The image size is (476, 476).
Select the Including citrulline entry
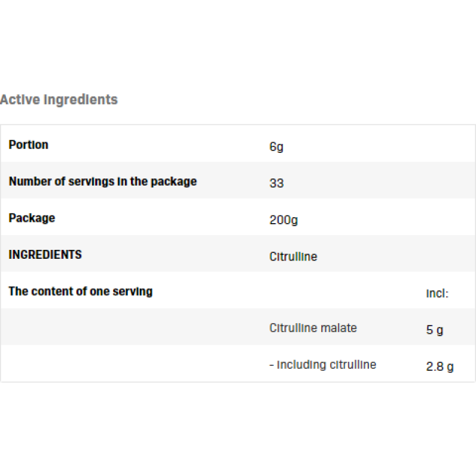[x=322, y=365]
